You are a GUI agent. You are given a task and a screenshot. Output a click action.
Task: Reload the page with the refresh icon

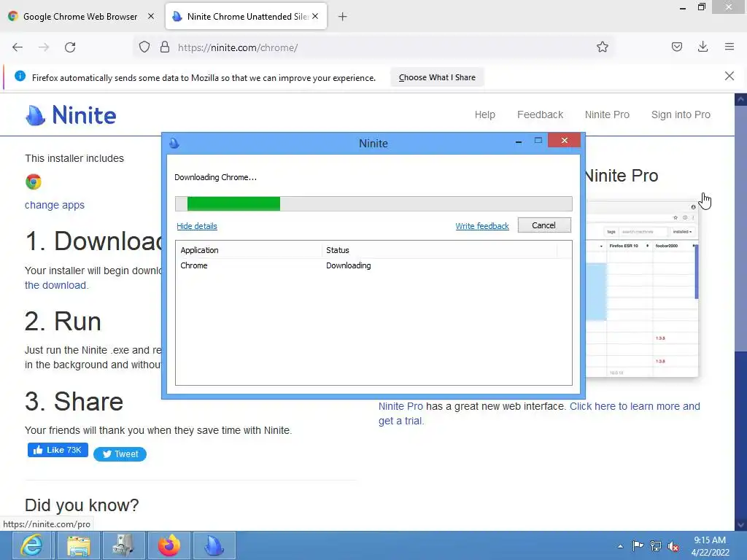click(70, 47)
